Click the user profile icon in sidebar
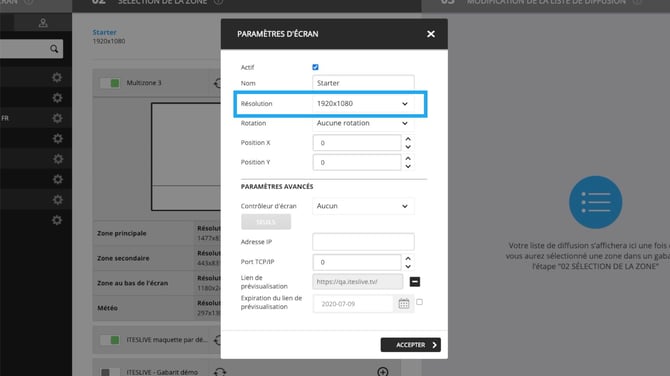Image resolution: width=670 pixels, height=376 pixels. pos(43,23)
